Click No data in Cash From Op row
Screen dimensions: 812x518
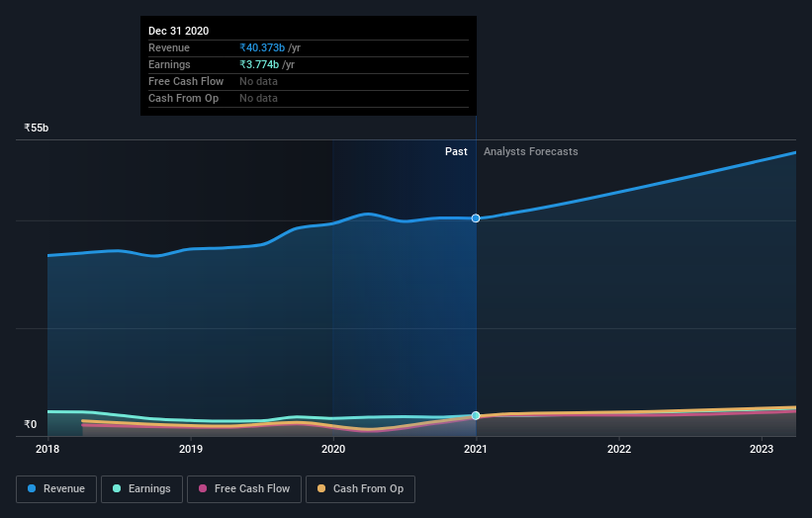click(258, 98)
